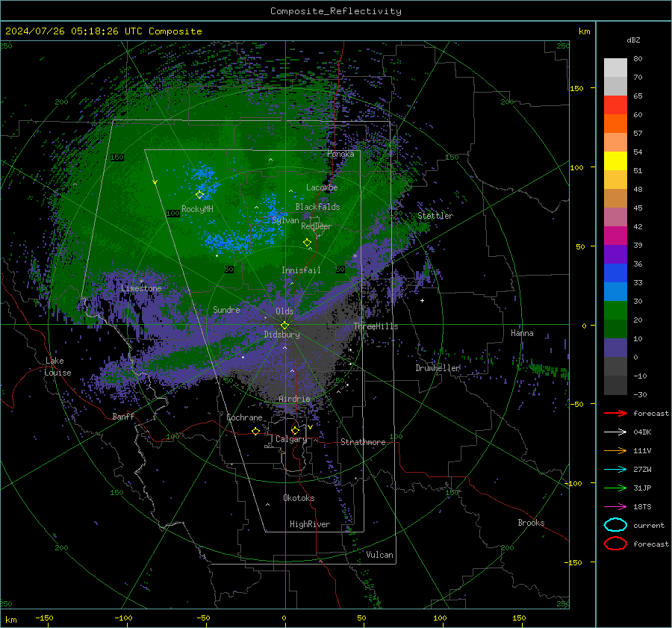The height and width of the screenshot is (628, 672).
Task: Click the cyan 27ZW arrow in legend
Action: [x=615, y=470]
